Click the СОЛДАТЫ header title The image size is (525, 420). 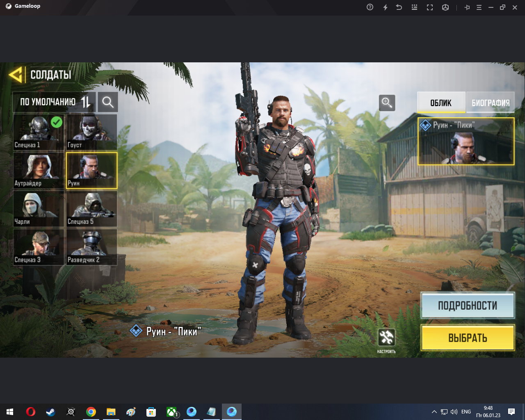[x=51, y=75]
